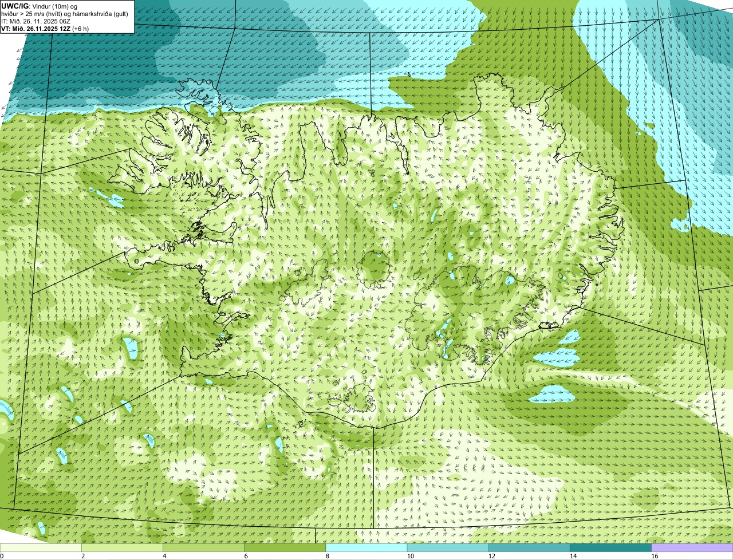Click the legend scale label '6'
This screenshot has width=733, height=560.
[246, 556]
